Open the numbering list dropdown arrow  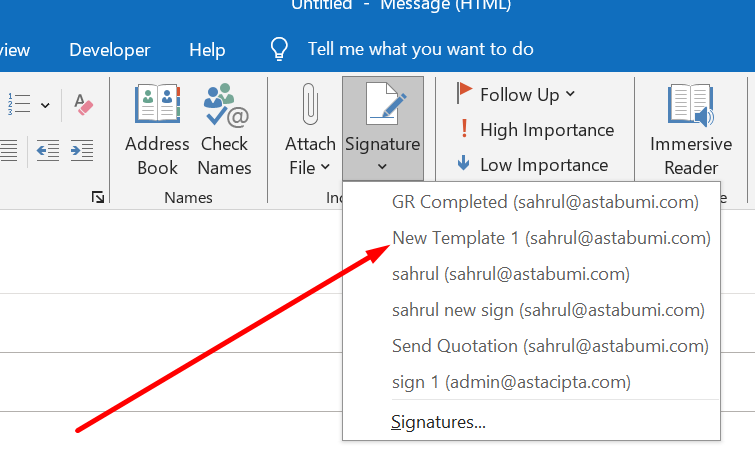[x=44, y=104]
